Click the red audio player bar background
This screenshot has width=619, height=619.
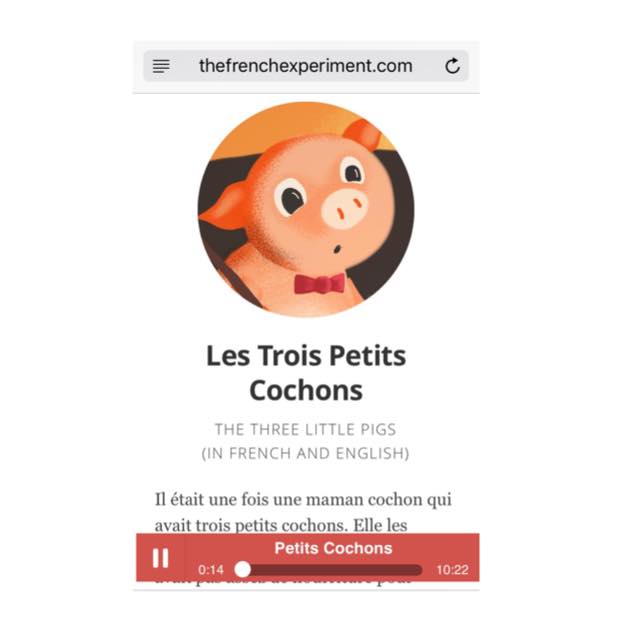point(308,557)
